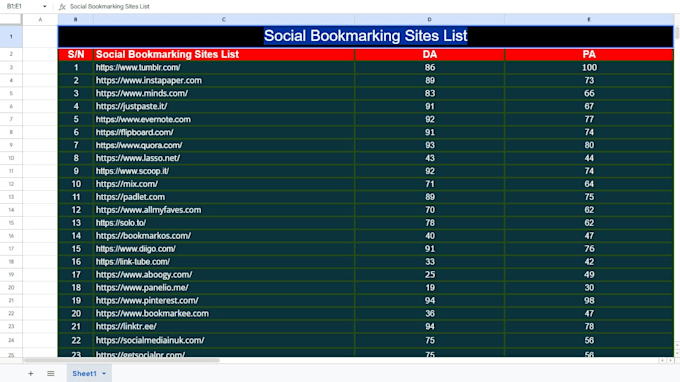Click the https://www.pinterest.com/ cell

[224, 300]
